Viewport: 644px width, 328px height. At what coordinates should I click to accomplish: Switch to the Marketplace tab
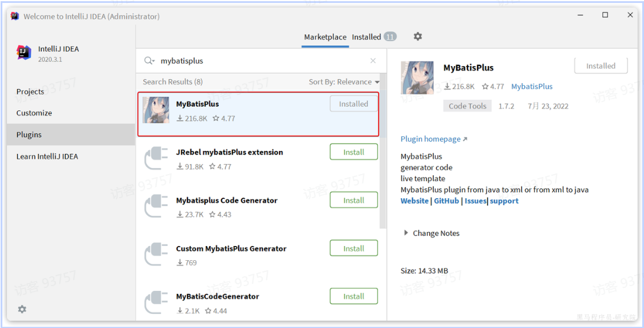(x=326, y=37)
